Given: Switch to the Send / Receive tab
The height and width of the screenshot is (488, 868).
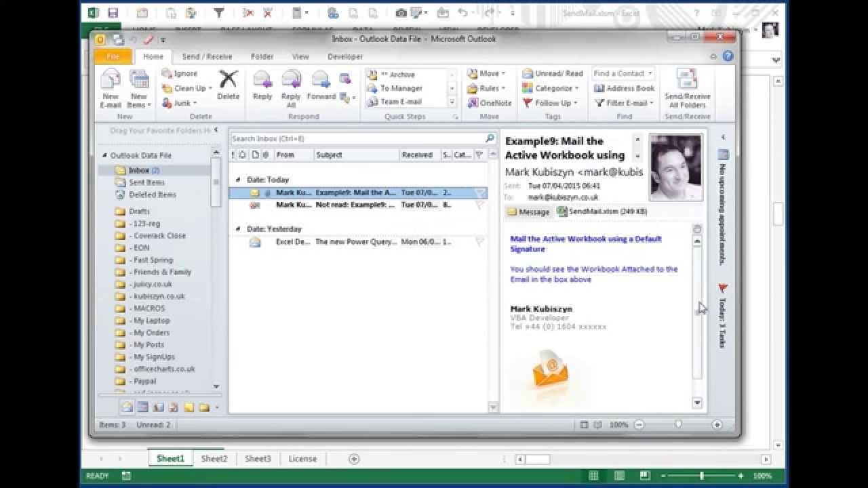Looking at the screenshot, I should pyautogui.click(x=207, y=57).
